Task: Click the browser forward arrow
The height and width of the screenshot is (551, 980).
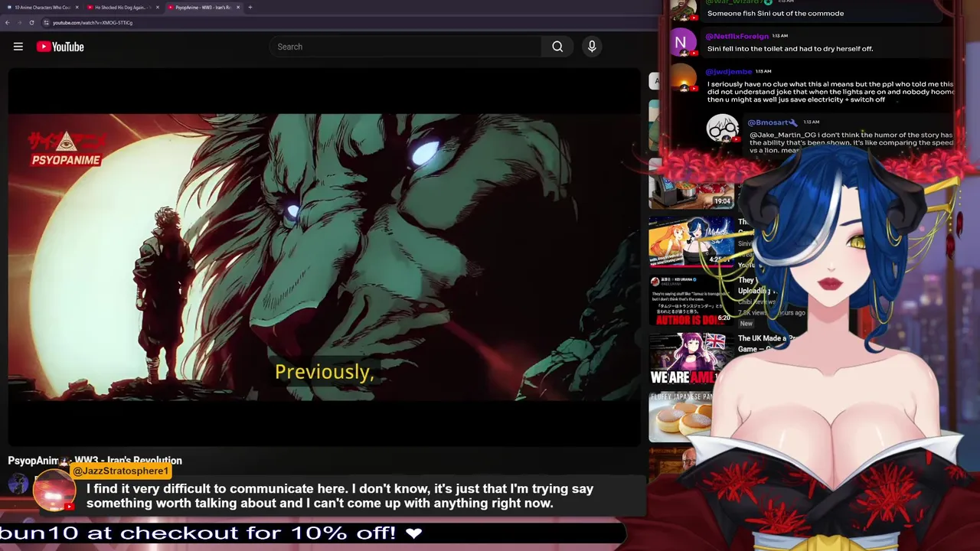Action: pyautogui.click(x=19, y=22)
